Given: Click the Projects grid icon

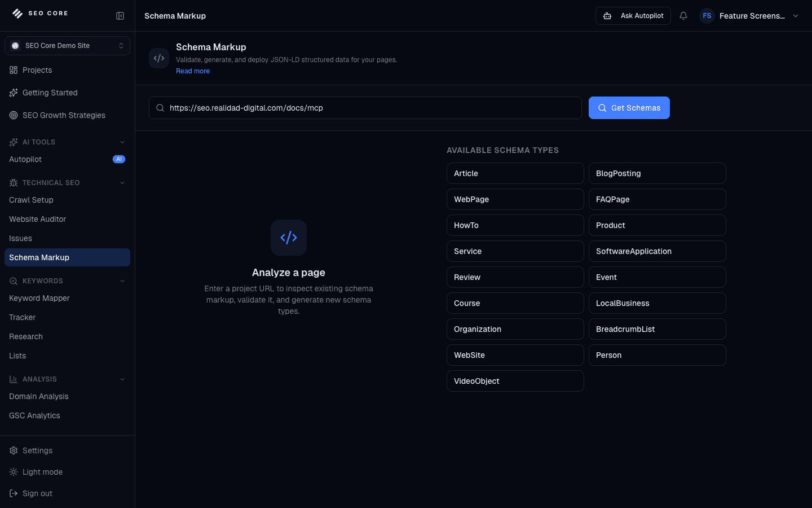Looking at the screenshot, I should pyautogui.click(x=14, y=70).
